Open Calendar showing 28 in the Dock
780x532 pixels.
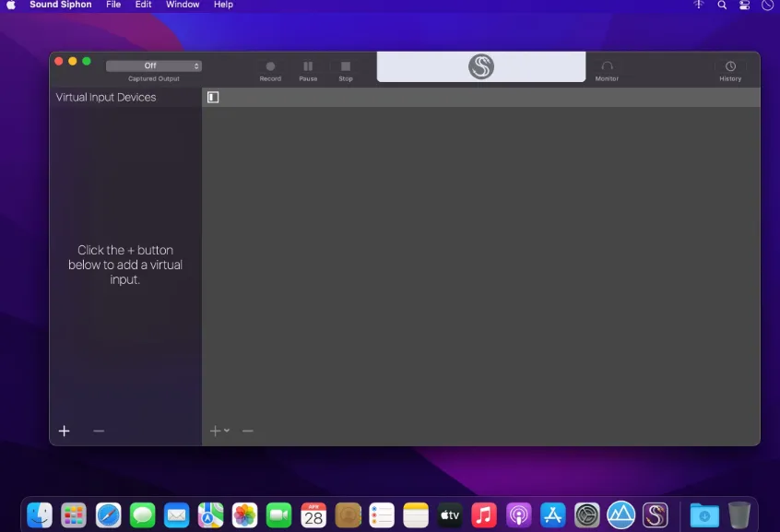pyautogui.click(x=313, y=515)
